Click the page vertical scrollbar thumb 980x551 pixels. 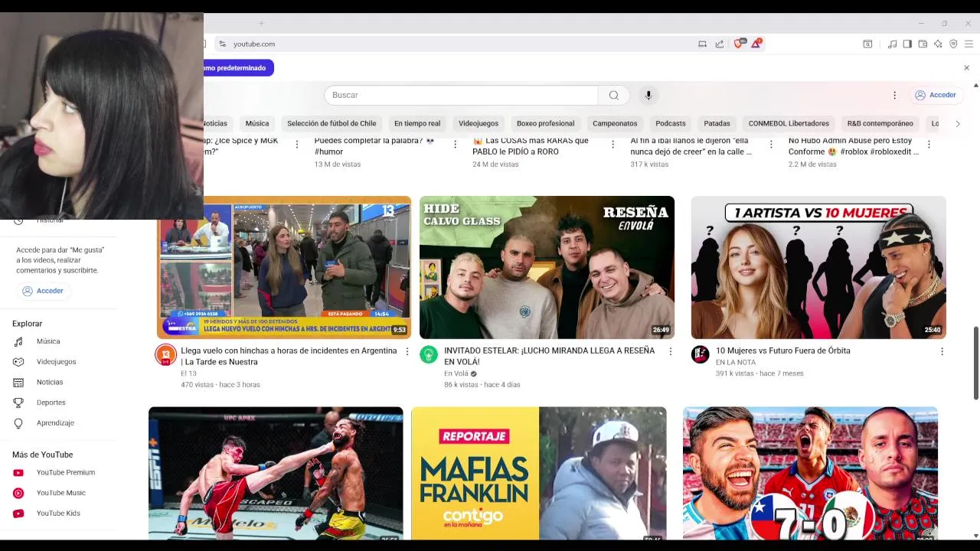(975, 363)
